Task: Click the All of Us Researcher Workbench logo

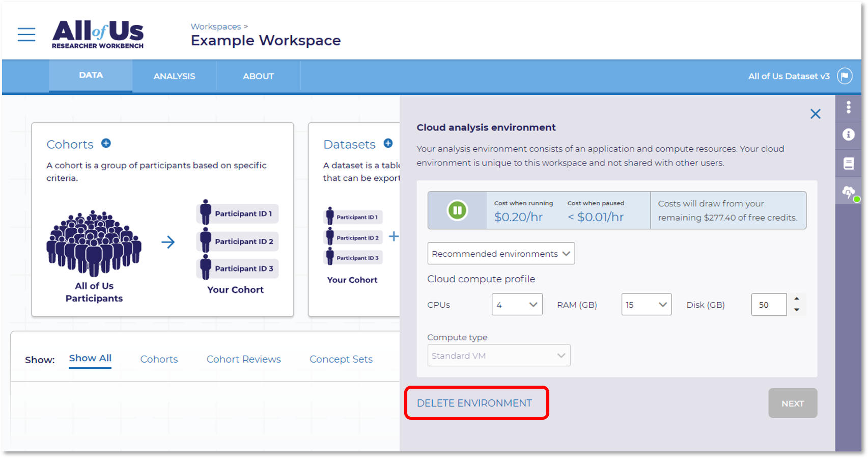Action: (98, 35)
